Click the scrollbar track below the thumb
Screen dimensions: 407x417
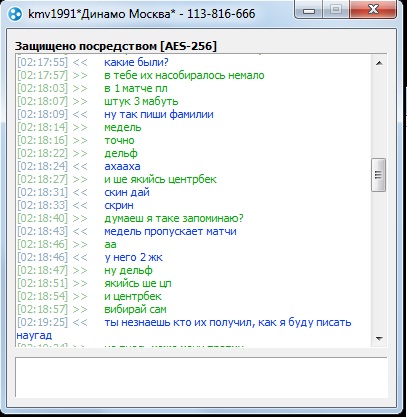pos(379,262)
